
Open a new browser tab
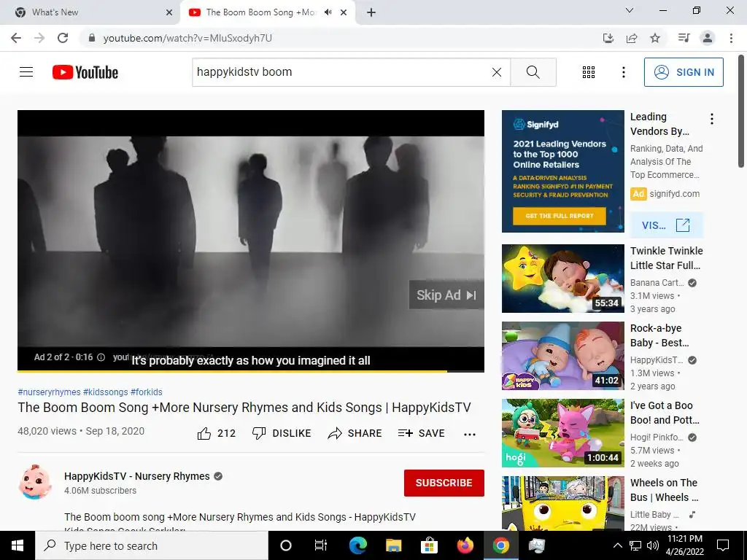point(371,12)
